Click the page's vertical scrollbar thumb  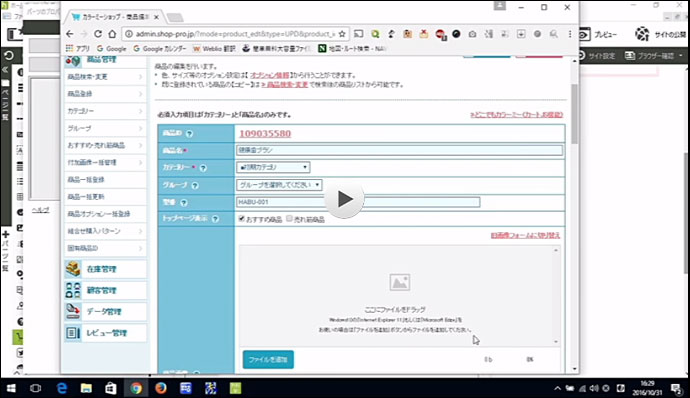coord(574,114)
